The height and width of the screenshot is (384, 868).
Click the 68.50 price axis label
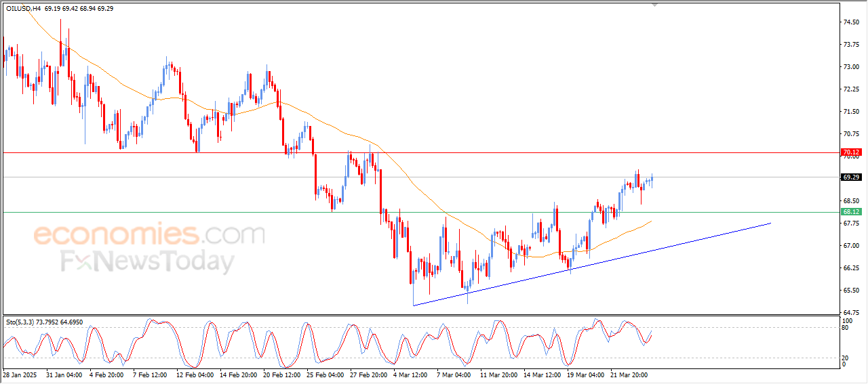852,201
